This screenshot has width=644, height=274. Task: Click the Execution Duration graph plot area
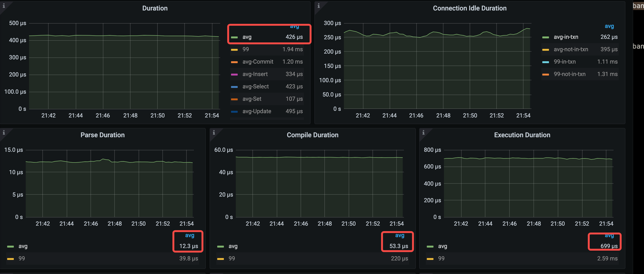pos(528,183)
